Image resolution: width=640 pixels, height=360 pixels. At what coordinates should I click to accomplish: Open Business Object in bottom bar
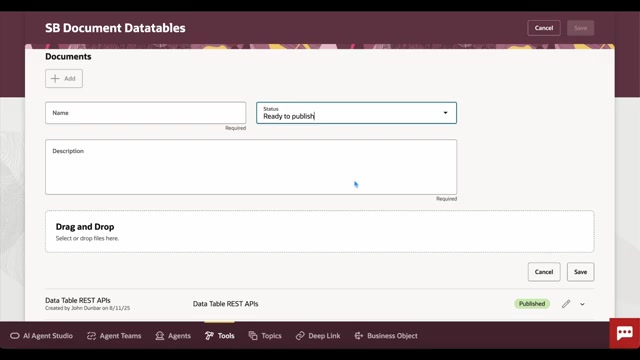coord(386,336)
